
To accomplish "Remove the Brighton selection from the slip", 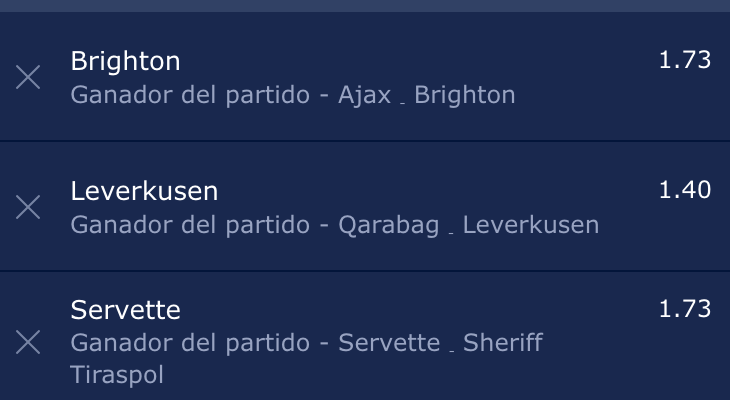I will pos(28,77).
